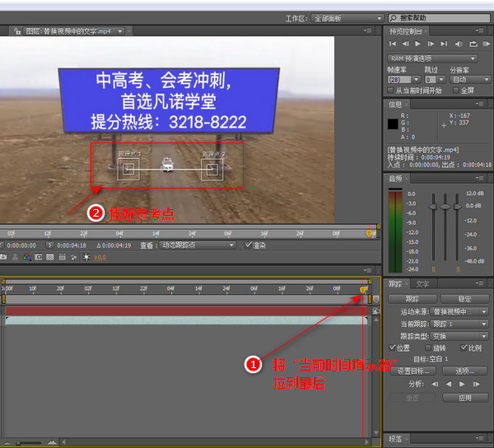Toggle the 渲染 checkbox

(x=249, y=245)
